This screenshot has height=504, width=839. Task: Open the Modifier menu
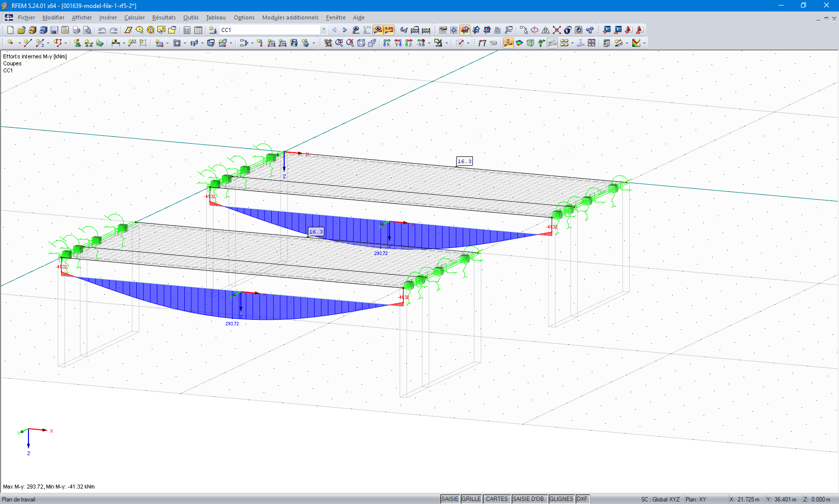[x=53, y=17]
